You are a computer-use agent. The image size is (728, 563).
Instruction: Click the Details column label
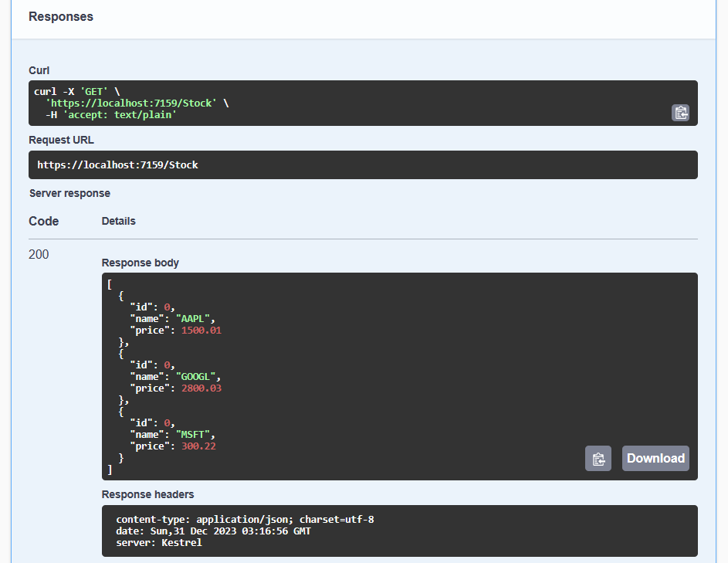[x=118, y=221]
